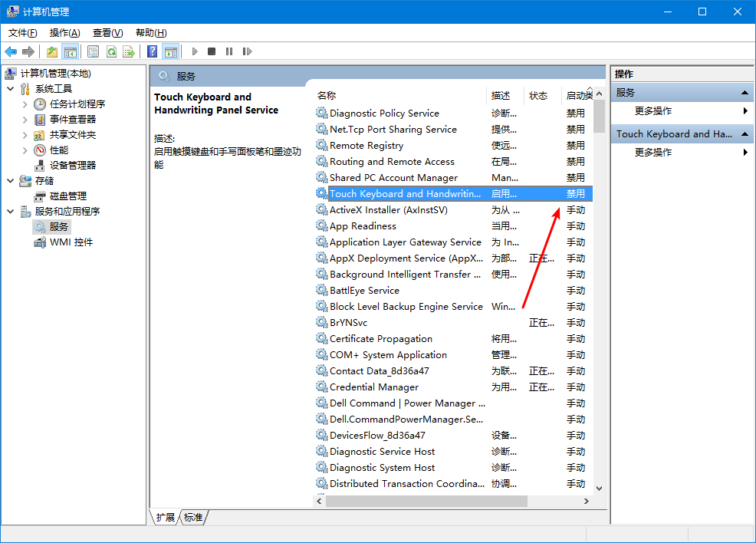Expand the 事件查看器 tree node
This screenshot has width=756, height=543.
tap(25, 120)
